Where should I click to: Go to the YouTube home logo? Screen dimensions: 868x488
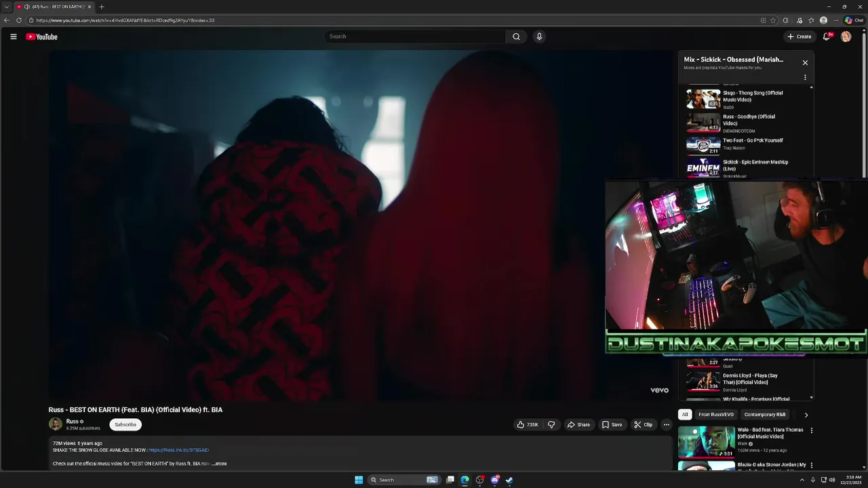coord(41,37)
